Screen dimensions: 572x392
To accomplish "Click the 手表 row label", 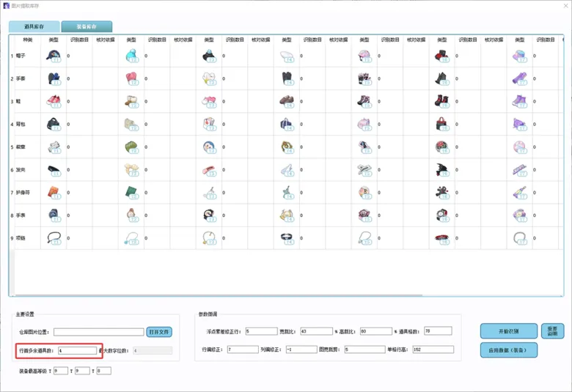I will click(21, 215).
